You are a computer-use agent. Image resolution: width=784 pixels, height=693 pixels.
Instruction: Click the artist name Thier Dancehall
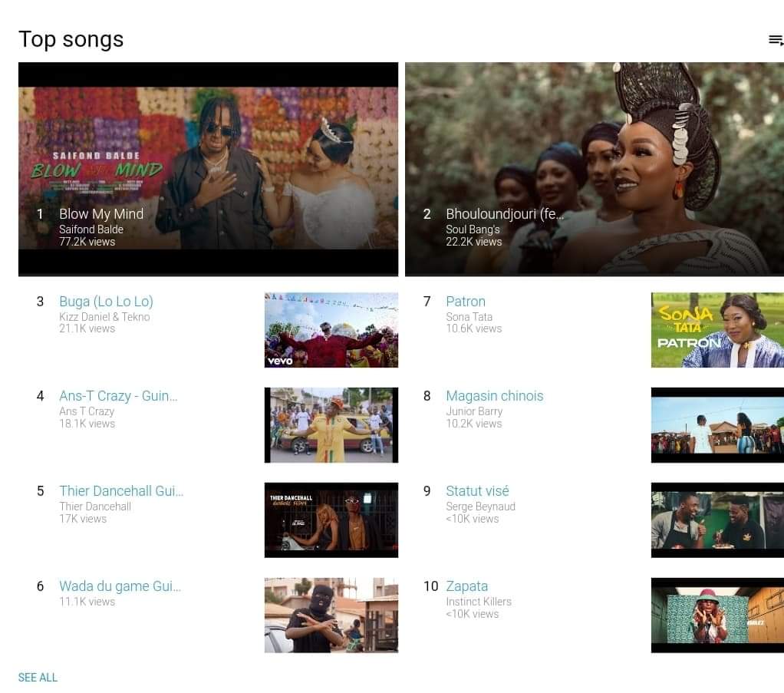coord(95,507)
